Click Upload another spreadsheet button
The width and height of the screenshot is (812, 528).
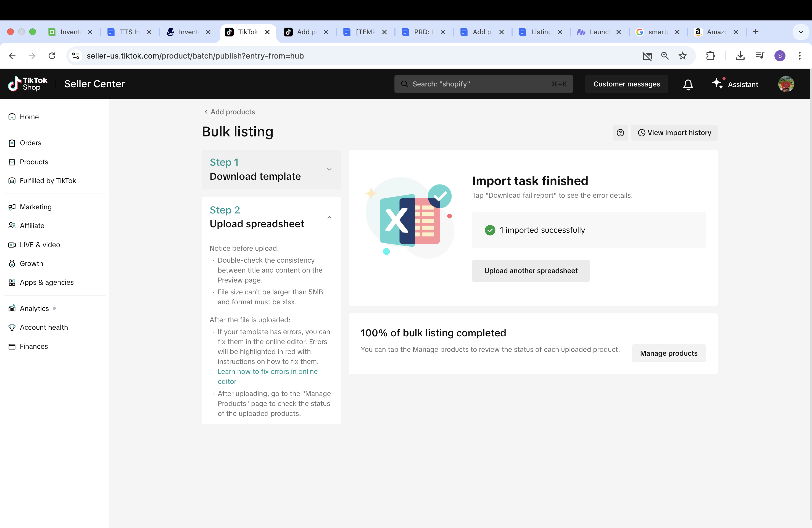click(x=531, y=270)
